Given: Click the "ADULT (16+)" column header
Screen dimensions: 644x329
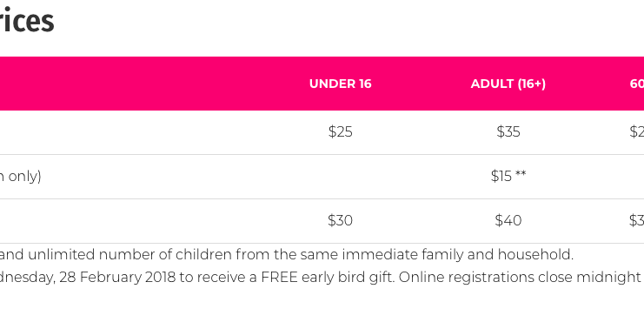Looking at the screenshot, I should click(x=508, y=84).
